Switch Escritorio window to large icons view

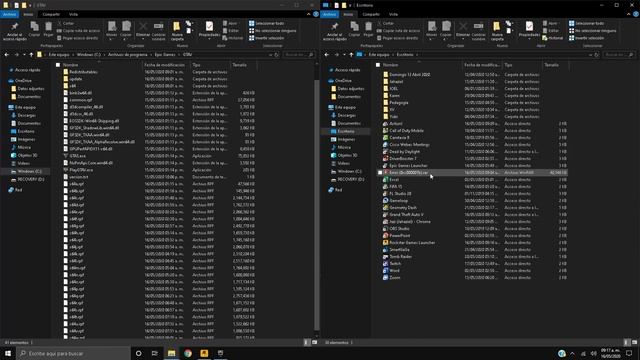[x=634, y=342]
